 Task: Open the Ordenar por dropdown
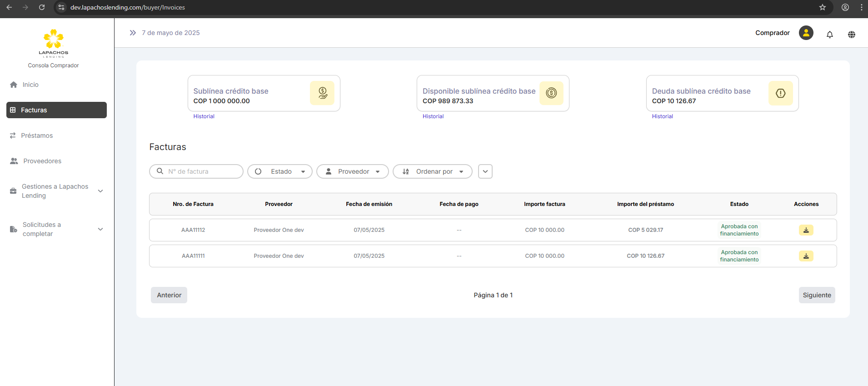(432, 171)
